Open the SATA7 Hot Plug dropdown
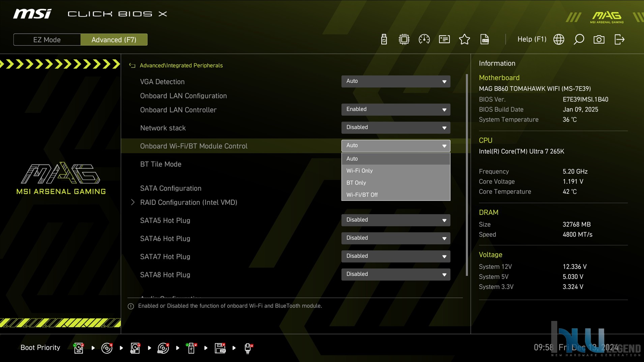Screen dimensions: 644x362 396,257
